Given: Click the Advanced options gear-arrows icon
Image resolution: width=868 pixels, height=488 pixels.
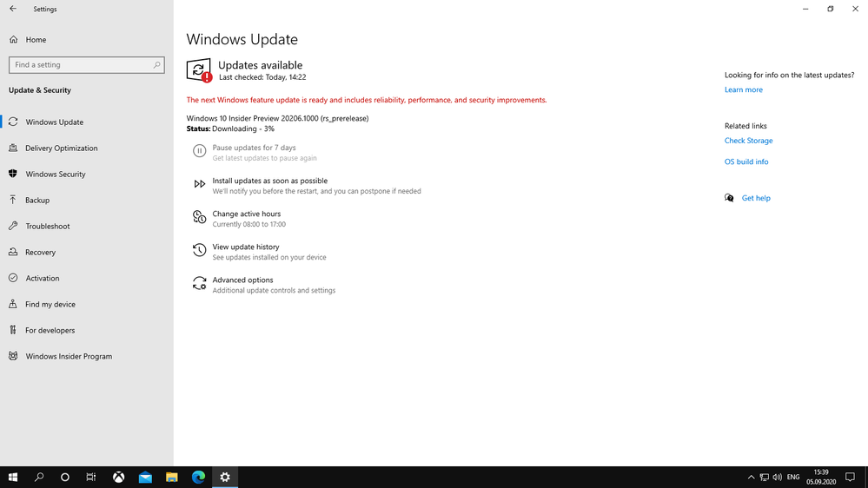Looking at the screenshot, I should pos(199,283).
